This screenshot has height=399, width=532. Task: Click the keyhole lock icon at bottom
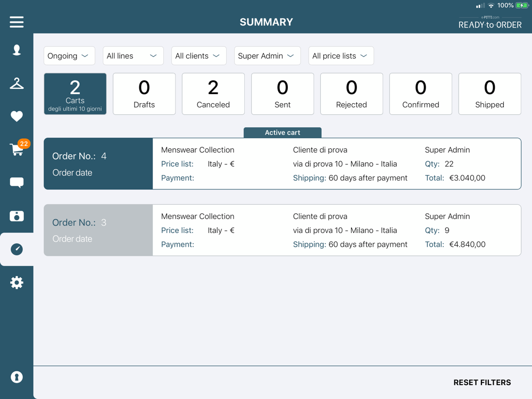(x=16, y=377)
